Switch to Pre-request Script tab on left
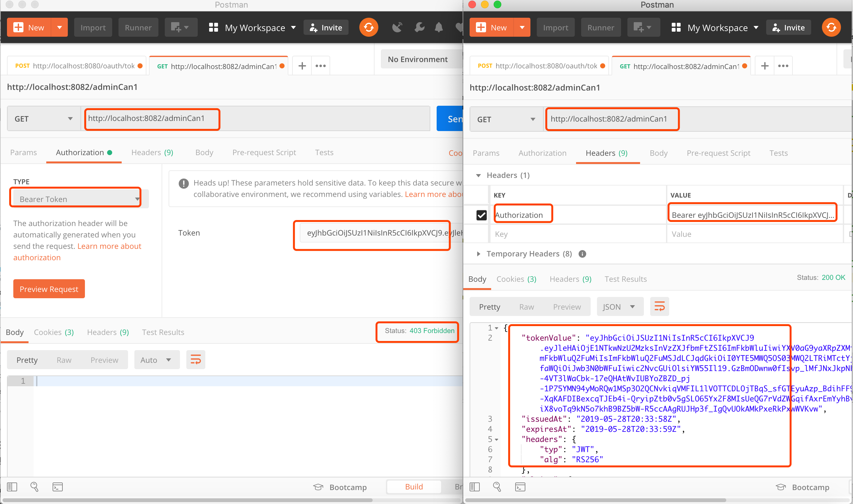Screen dimensions: 853x504 [x=264, y=153]
